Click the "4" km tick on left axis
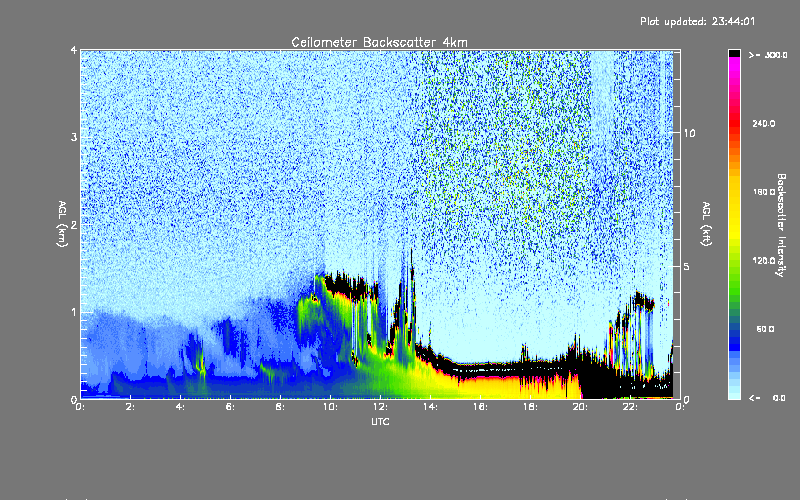Viewport: 800px width, 500px height. (74, 50)
